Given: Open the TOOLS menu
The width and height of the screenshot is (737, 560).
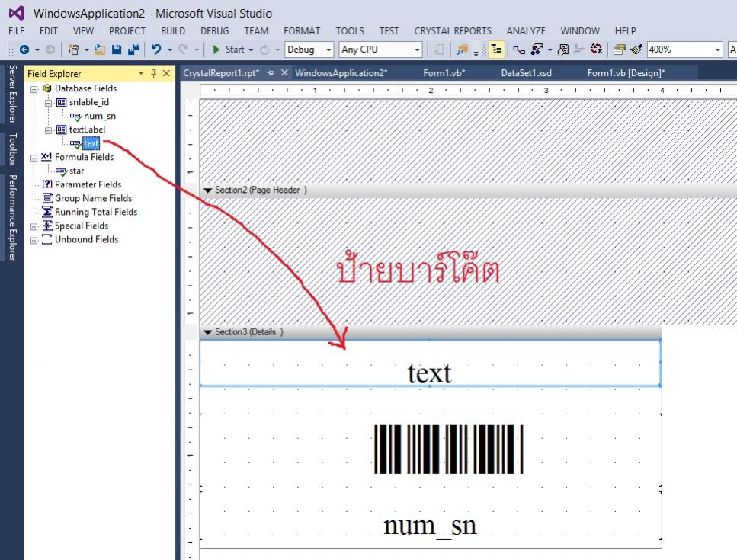Looking at the screenshot, I should 350,31.
